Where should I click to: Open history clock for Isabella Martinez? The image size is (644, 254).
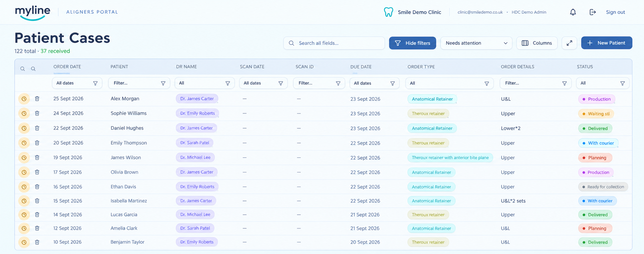tap(24, 201)
